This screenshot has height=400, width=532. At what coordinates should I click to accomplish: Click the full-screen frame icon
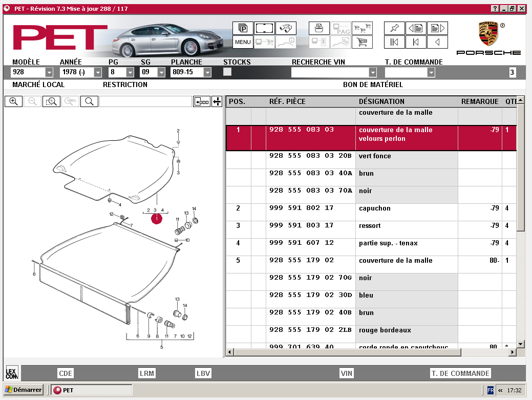click(x=264, y=28)
